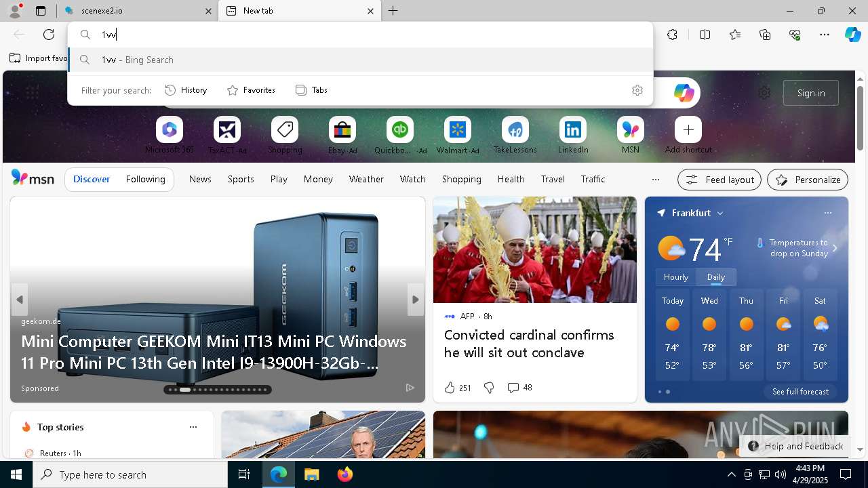Filter search by History
Viewport: 868px width, 488px height.
tap(186, 90)
